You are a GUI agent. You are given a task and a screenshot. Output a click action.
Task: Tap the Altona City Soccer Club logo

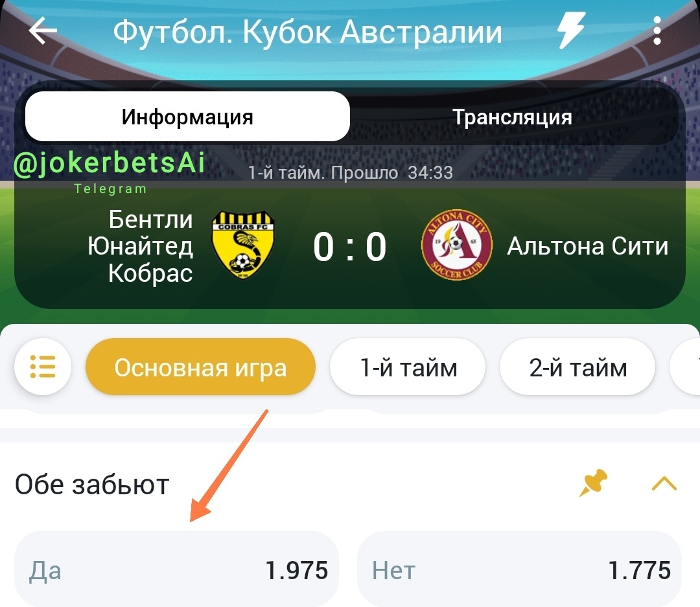[457, 245]
